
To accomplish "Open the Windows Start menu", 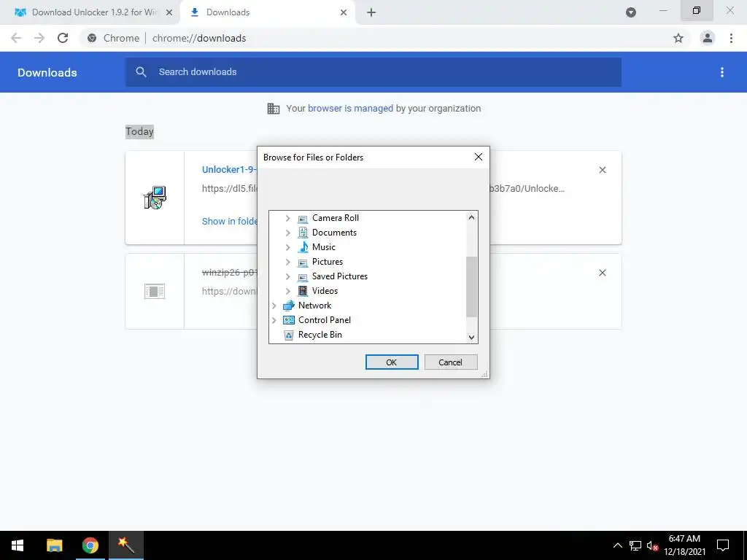I will point(18,545).
